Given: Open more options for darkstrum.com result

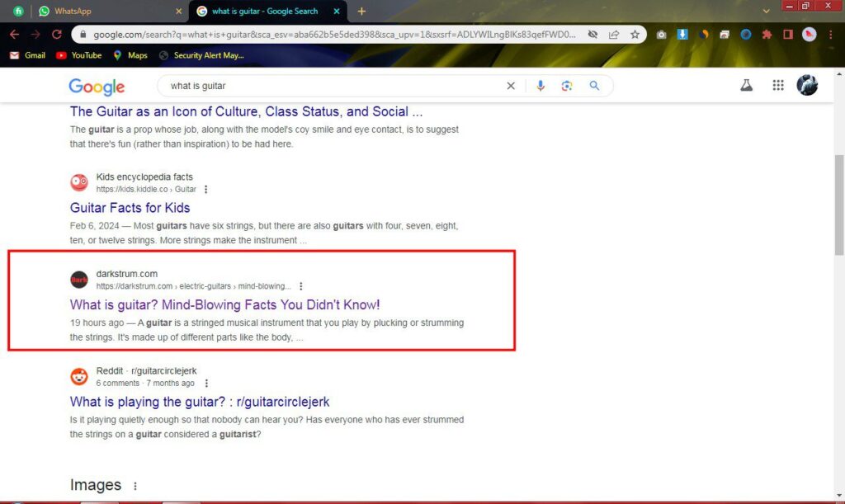Looking at the screenshot, I should 300,286.
